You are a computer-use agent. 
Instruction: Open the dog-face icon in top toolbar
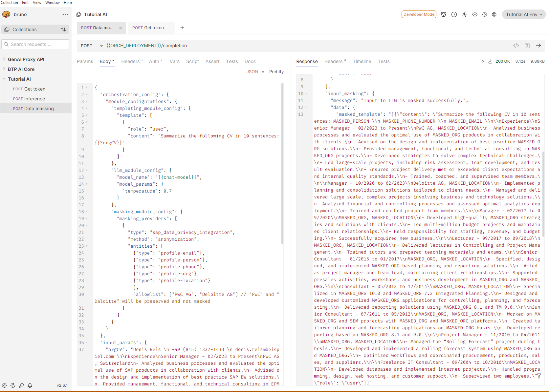pyautogui.click(x=444, y=14)
